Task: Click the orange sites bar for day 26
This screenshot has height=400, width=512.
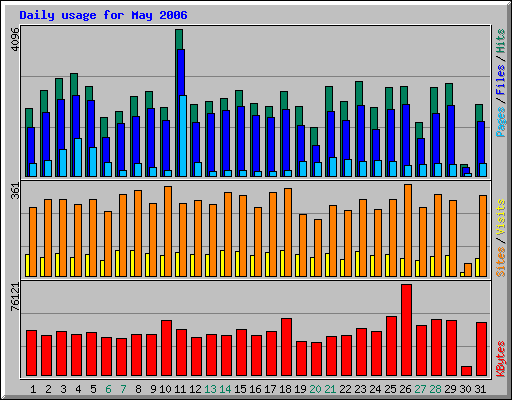Action: coord(408,230)
